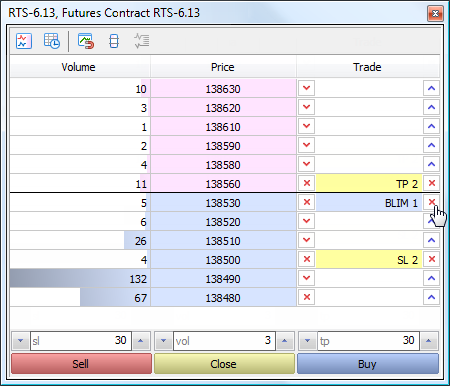This screenshot has width=450, height=386.
Task: Place sell order arrow at 138630
Action: pyautogui.click(x=307, y=88)
